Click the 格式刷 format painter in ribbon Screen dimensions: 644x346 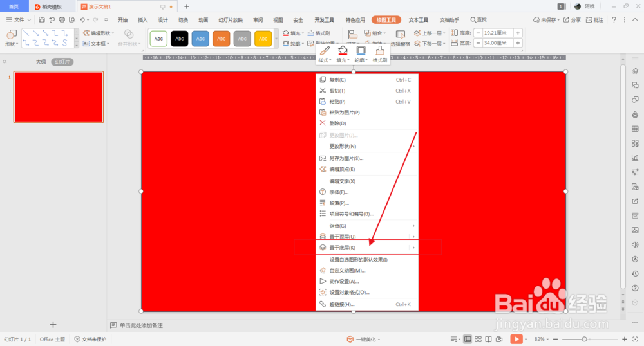pos(319,33)
